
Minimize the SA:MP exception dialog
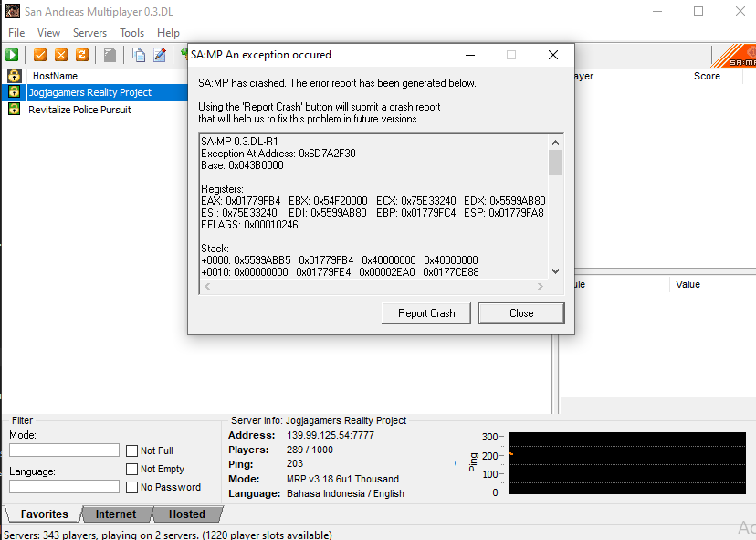(x=470, y=55)
